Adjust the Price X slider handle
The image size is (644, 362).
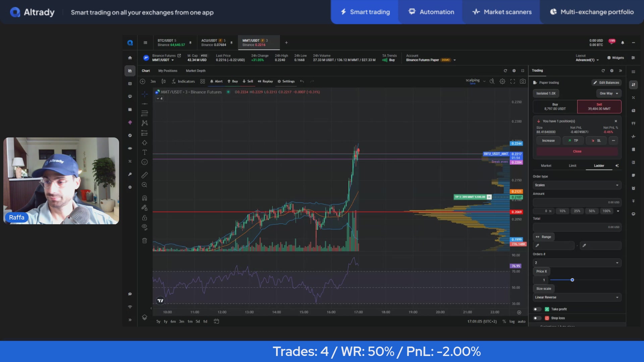572,280
